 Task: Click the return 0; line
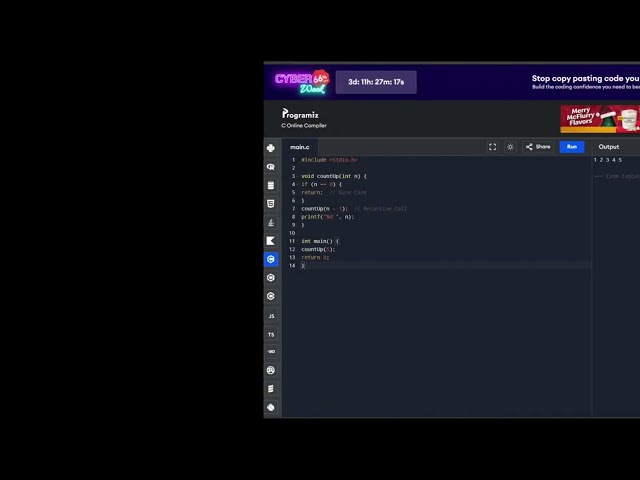click(315, 258)
